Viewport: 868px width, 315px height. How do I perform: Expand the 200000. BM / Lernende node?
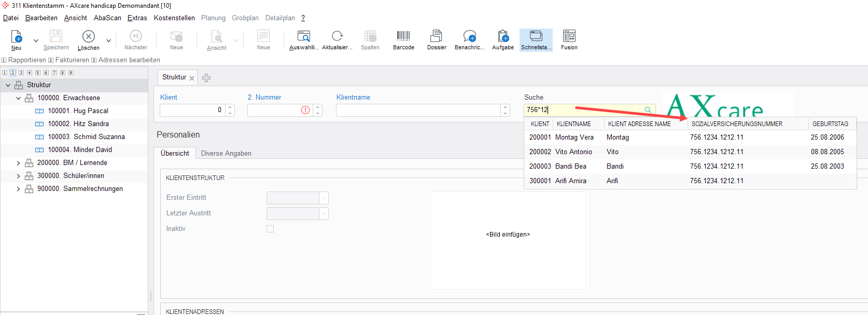[19, 163]
